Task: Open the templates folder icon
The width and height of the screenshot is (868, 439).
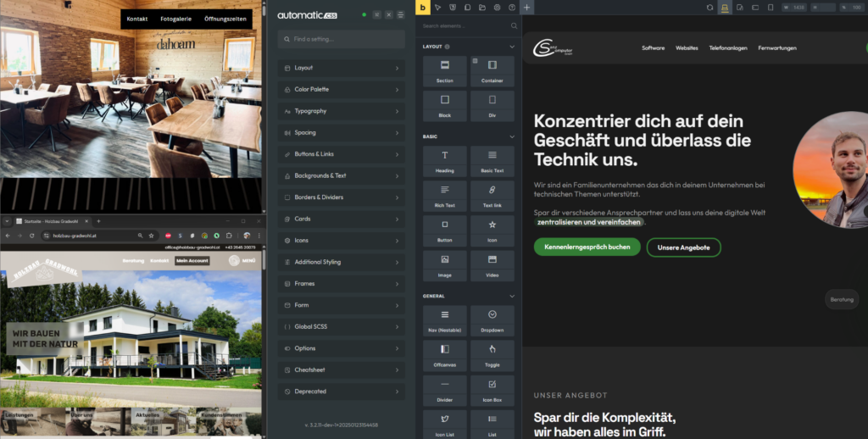Action: tap(481, 8)
